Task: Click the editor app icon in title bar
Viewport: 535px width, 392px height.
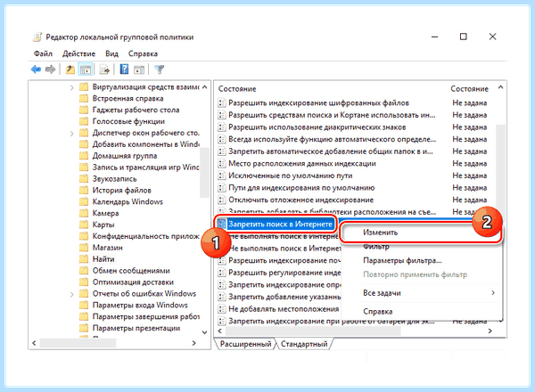Action: [x=37, y=37]
